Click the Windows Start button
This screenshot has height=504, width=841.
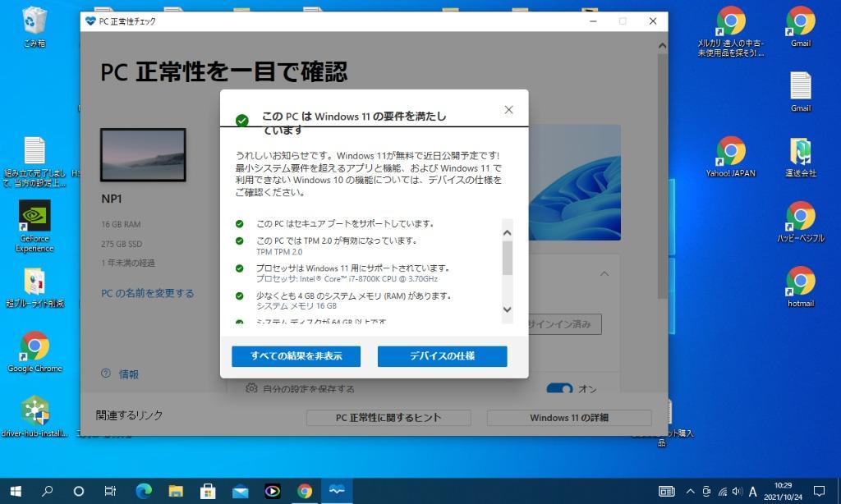coord(16,491)
